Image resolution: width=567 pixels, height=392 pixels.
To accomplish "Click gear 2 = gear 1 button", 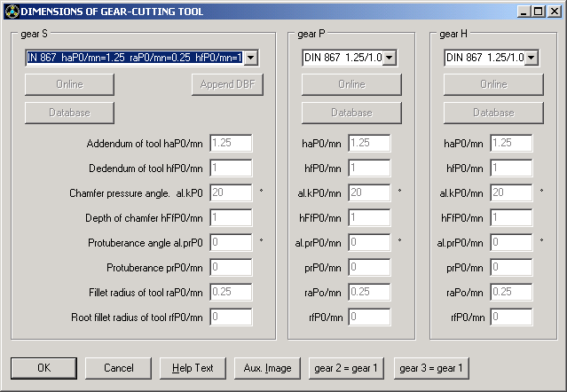I will click(346, 368).
